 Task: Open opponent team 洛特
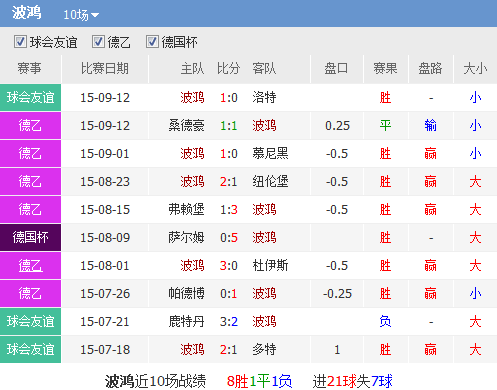coord(264,98)
